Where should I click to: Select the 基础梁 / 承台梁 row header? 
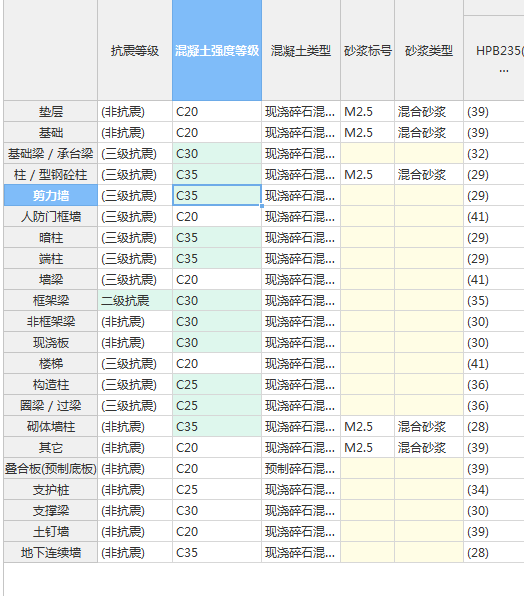point(51,154)
